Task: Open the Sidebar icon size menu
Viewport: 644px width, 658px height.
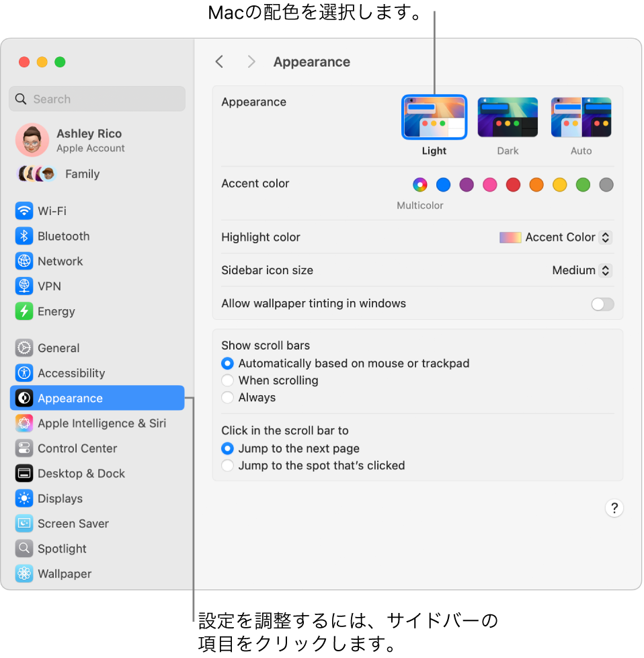Action: tap(580, 270)
